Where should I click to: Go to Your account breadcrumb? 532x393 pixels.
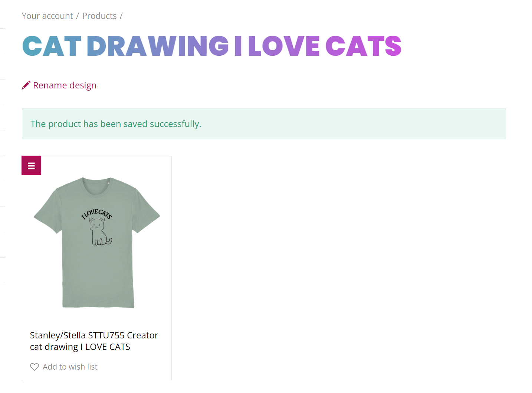pyautogui.click(x=47, y=16)
